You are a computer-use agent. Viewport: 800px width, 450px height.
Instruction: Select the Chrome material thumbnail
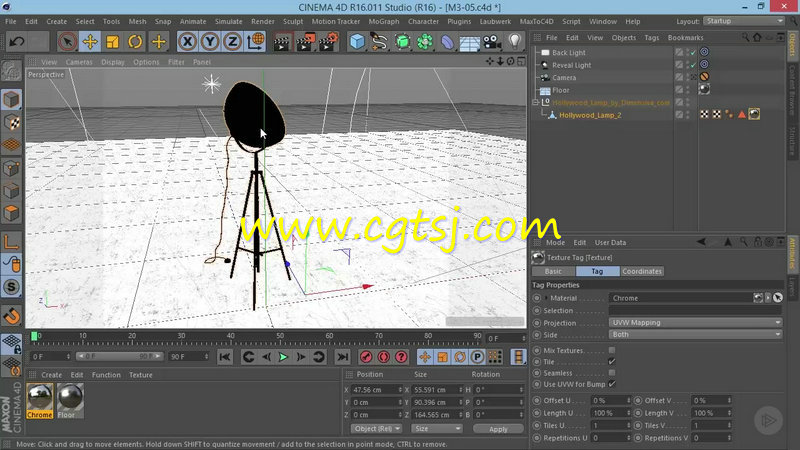(39, 401)
